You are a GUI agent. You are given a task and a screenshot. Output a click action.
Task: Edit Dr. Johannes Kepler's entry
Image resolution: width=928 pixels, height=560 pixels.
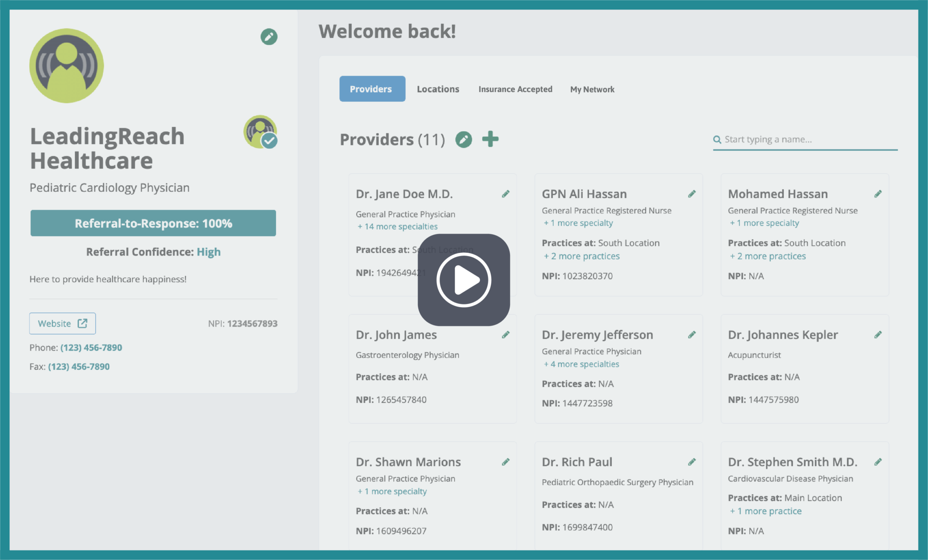[x=878, y=334]
